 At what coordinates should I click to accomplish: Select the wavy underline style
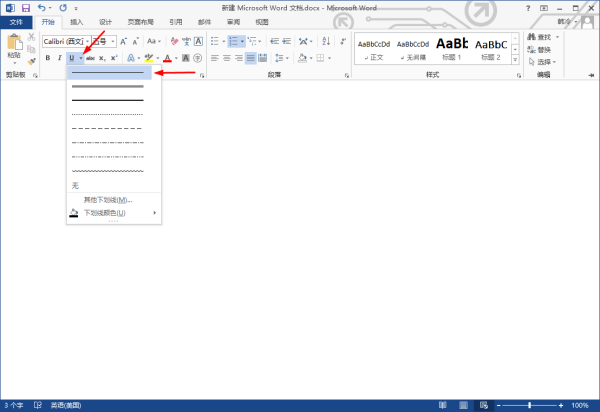click(108, 171)
